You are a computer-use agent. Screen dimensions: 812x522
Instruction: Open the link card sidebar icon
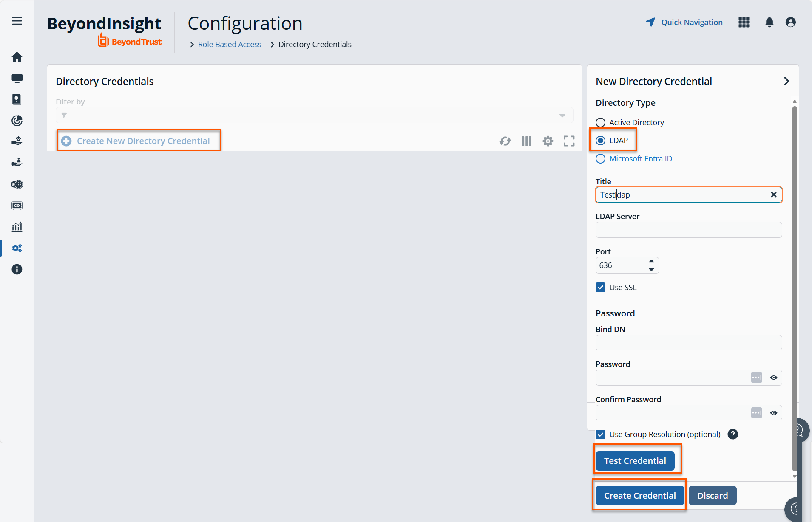pyautogui.click(x=17, y=206)
